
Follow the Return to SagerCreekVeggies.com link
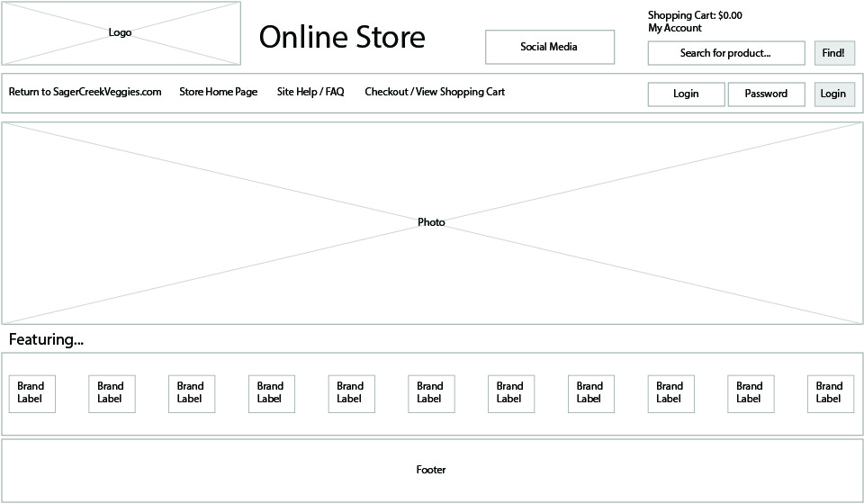click(x=85, y=92)
